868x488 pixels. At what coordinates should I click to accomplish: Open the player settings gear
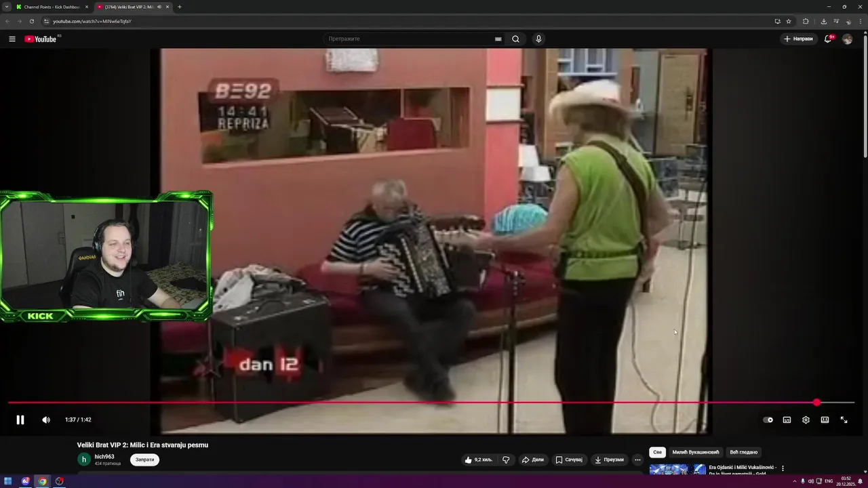806,420
